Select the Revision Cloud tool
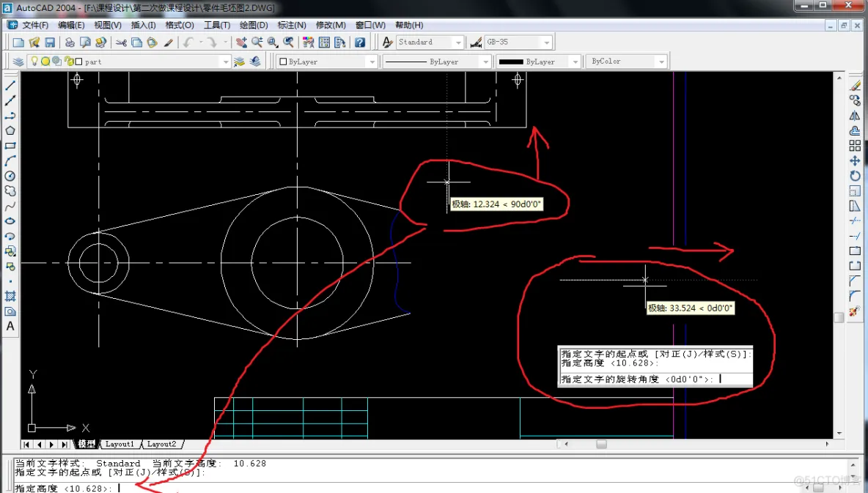 click(x=10, y=191)
